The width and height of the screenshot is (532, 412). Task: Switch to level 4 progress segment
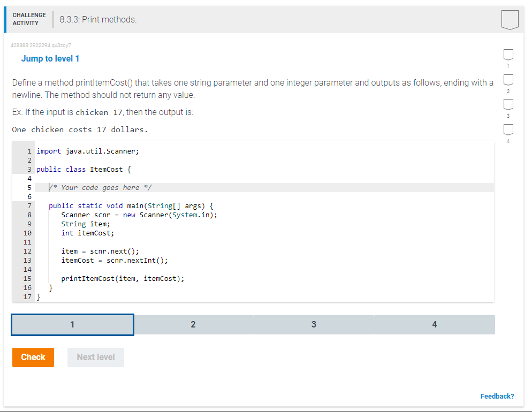coord(434,324)
